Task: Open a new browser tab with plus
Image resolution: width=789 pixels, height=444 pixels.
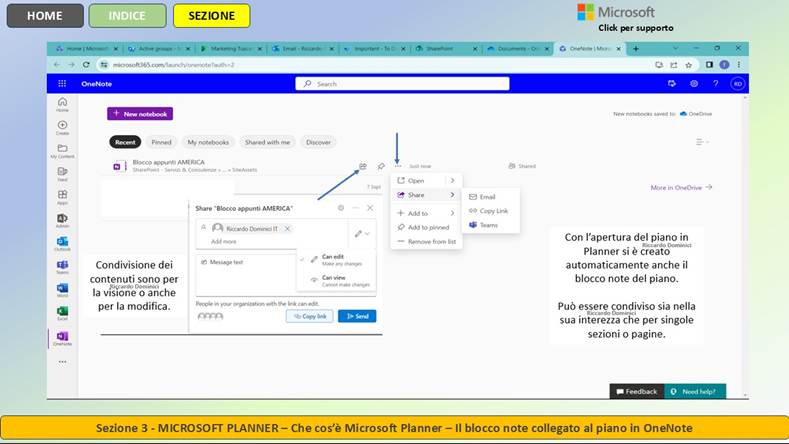Action: click(x=636, y=48)
